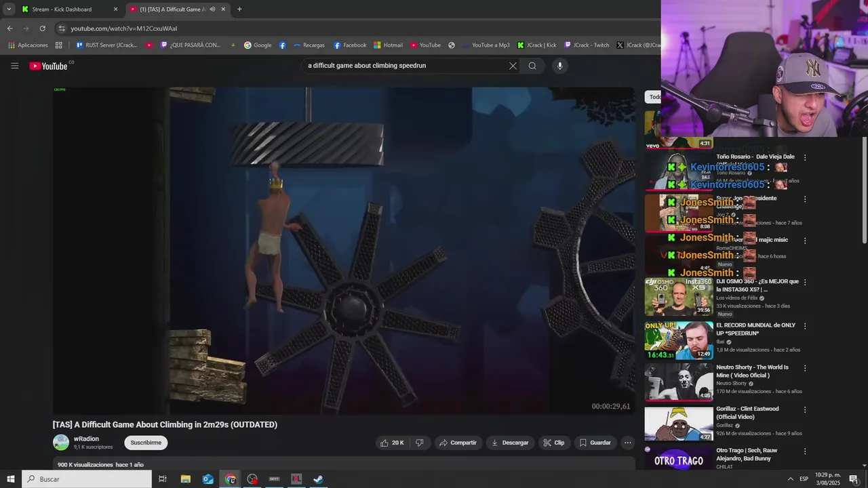The height and width of the screenshot is (488, 868).
Task: Open more actions beside Guardar
Action: coord(627,443)
